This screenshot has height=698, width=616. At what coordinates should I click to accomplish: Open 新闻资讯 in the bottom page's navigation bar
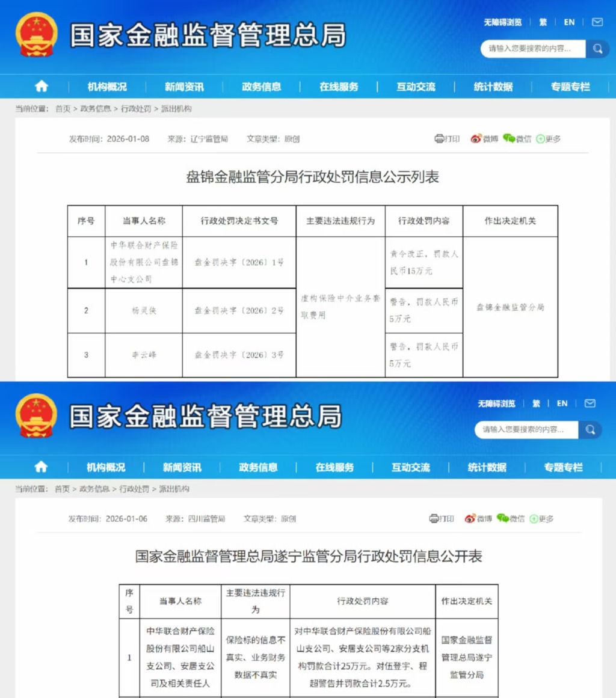(182, 467)
